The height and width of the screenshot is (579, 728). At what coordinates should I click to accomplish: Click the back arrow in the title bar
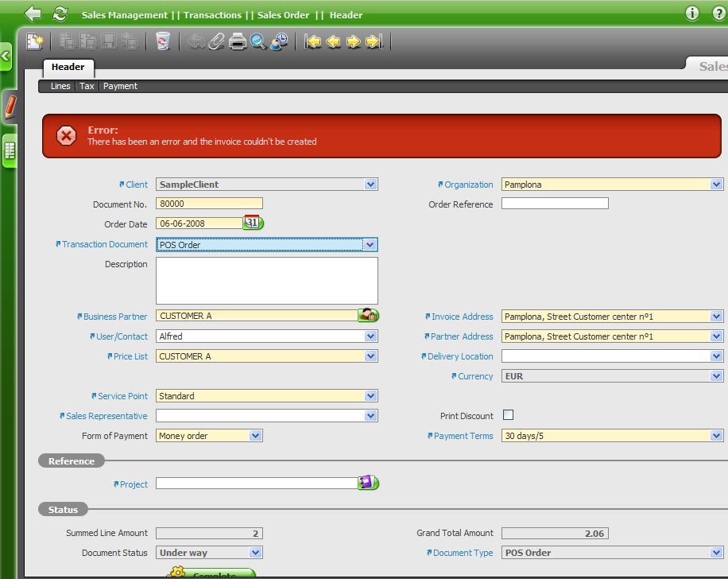(x=33, y=14)
